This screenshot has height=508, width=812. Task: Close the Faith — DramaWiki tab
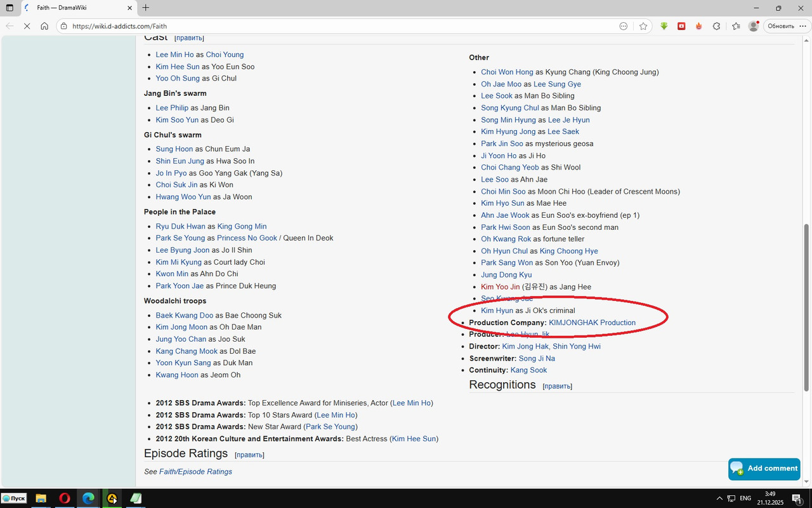[x=130, y=8]
